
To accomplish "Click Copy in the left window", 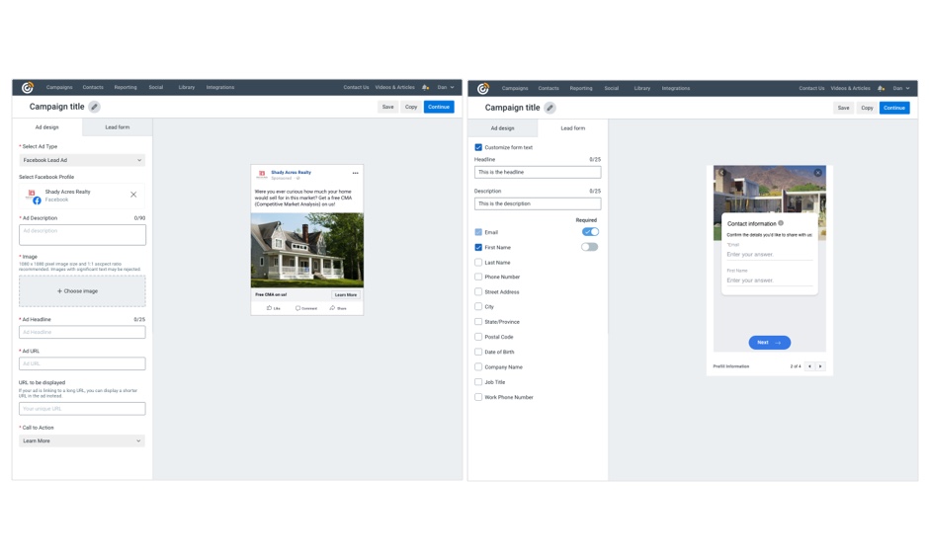I will tap(411, 107).
